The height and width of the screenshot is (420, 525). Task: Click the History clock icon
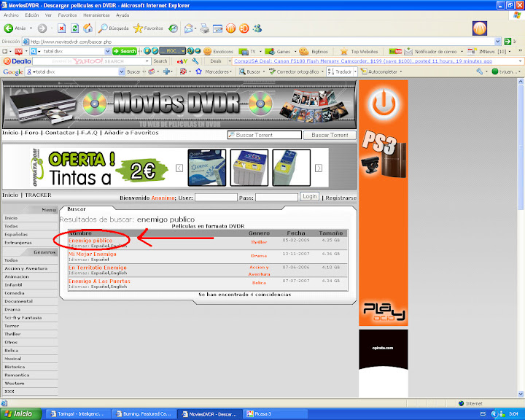click(173, 28)
